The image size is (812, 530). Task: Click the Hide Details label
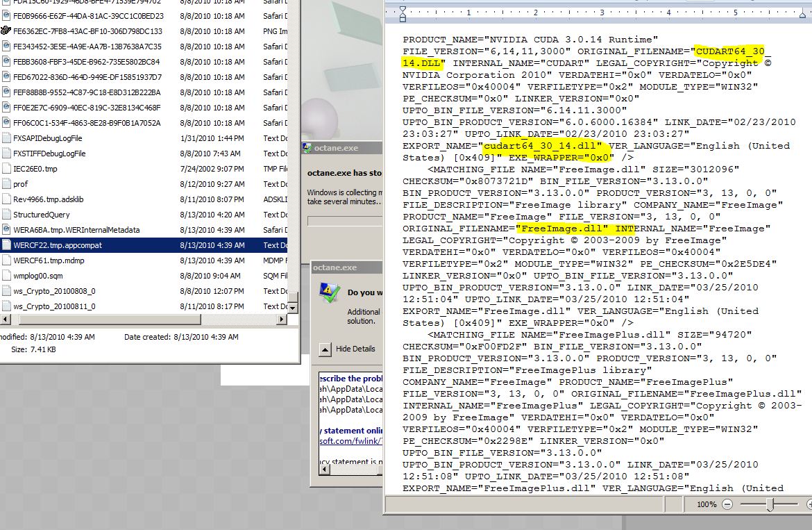355,349
